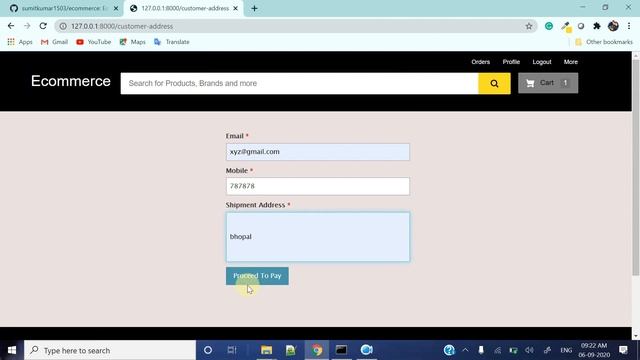This screenshot has height=360, width=640.
Task: Open the Maps bookmark
Action: click(132, 42)
